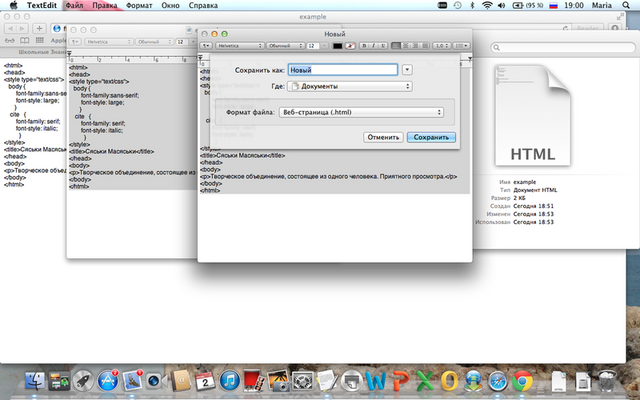The width and height of the screenshot is (640, 400).
Task: Open the Формат menu
Action: click(139, 5)
